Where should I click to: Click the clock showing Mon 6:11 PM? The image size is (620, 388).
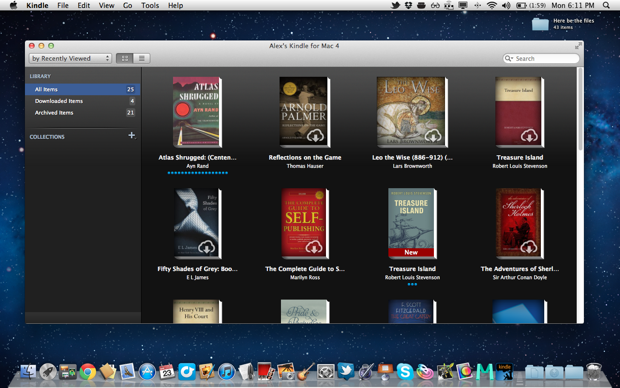[x=573, y=6]
